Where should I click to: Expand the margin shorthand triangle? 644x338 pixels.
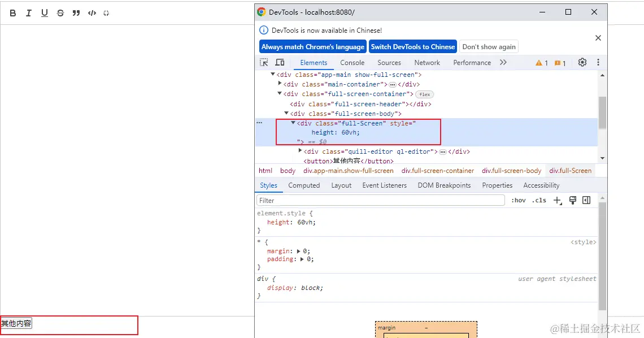(x=299, y=251)
